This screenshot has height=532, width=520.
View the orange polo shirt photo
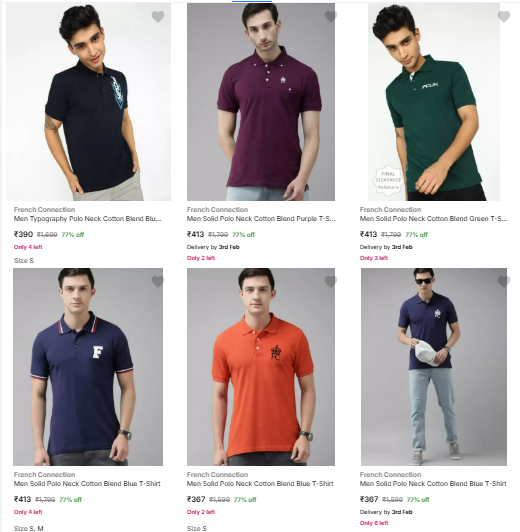pos(261,367)
